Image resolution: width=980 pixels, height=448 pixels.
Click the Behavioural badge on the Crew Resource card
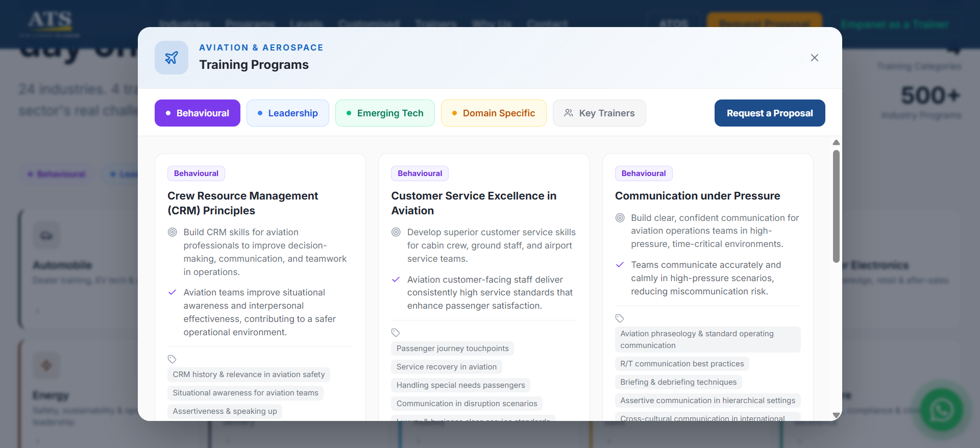196,173
